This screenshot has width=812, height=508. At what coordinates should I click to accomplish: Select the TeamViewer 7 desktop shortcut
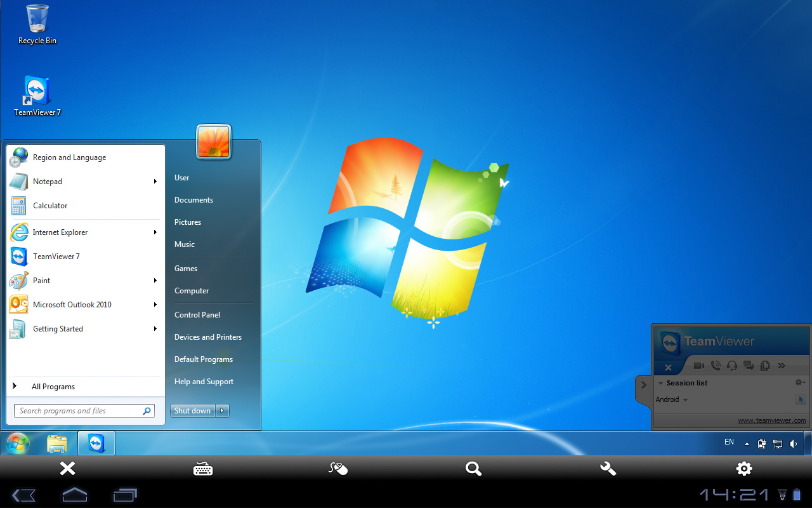pyautogui.click(x=37, y=96)
